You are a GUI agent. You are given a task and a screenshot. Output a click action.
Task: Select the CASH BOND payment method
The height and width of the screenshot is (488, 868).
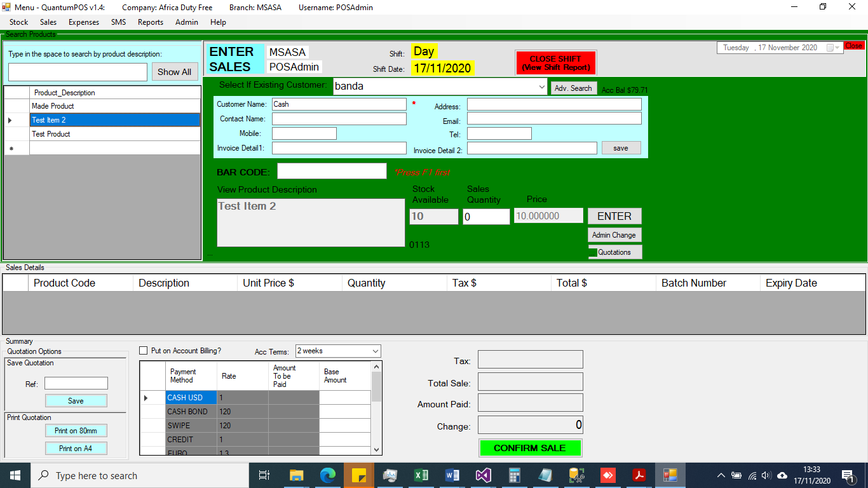(191, 412)
